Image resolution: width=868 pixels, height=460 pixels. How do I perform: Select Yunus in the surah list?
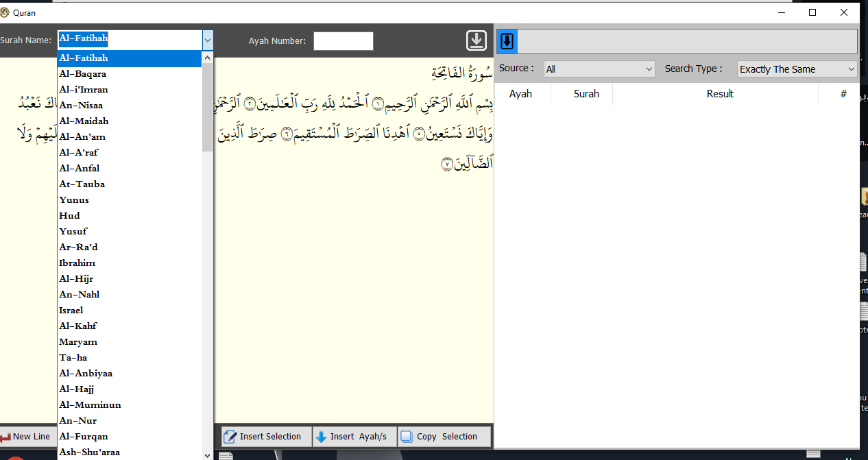pyautogui.click(x=130, y=200)
